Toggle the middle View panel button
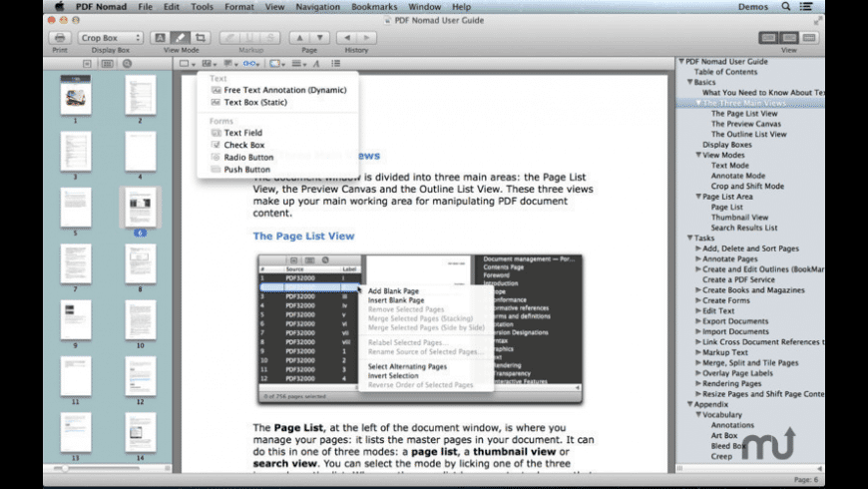Image resolution: width=868 pixels, height=489 pixels. point(789,38)
